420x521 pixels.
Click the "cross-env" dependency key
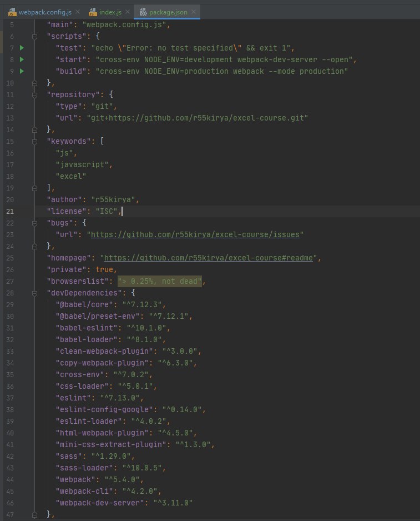point(80,375)
